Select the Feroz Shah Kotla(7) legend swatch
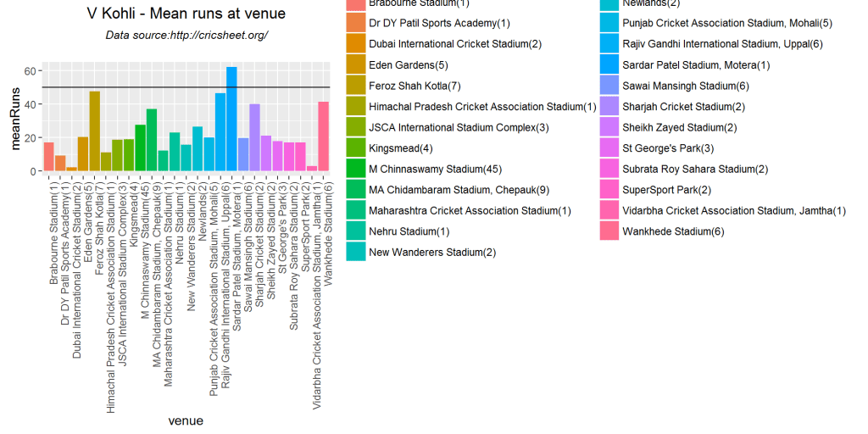 point(356,85)
